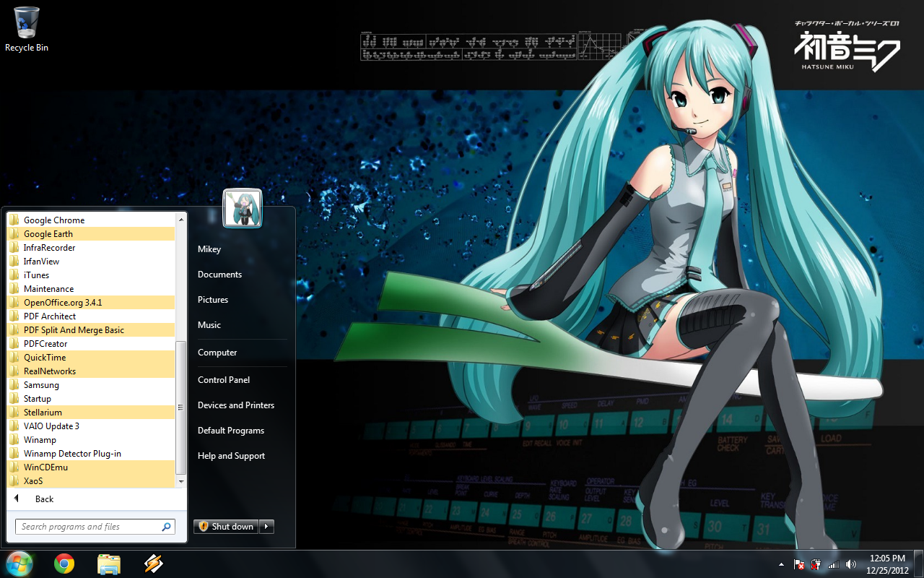Image resolution: width=924 pixels, height=578 pixels.
Task: Open the Recycle Bin on desktop
Action: click(27, 29)
